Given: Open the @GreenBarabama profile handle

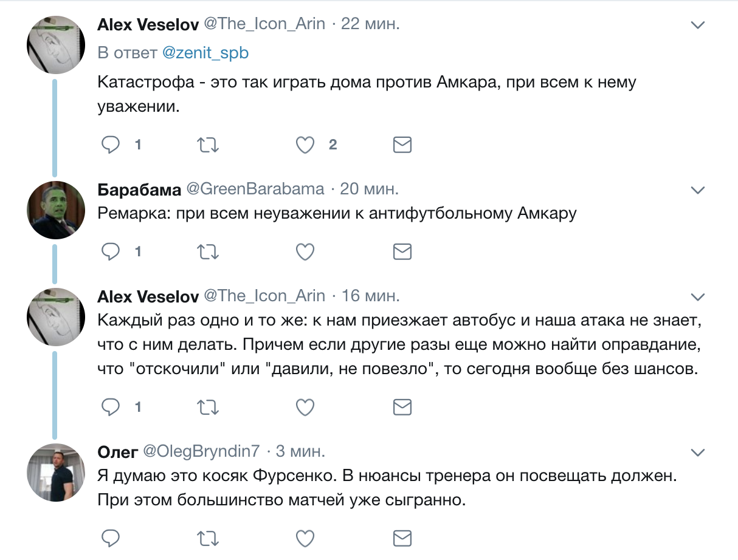Looking at the screenshot, I should pos(255,189).
